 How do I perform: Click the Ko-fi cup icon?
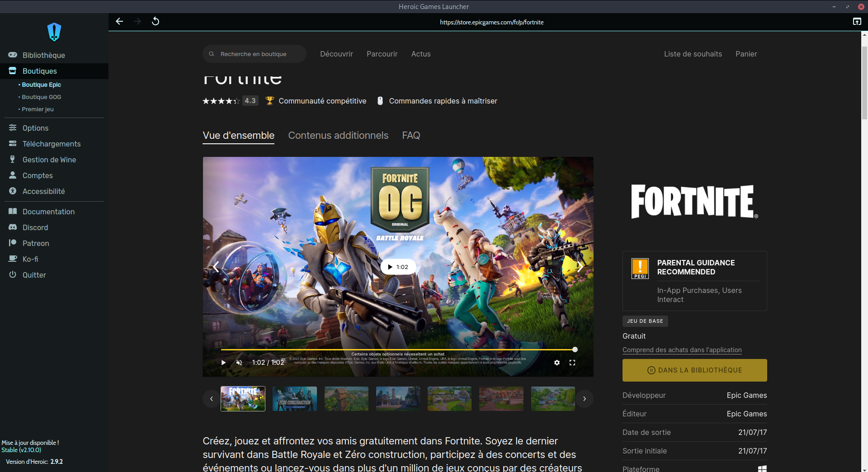click(x=13, y=259)
